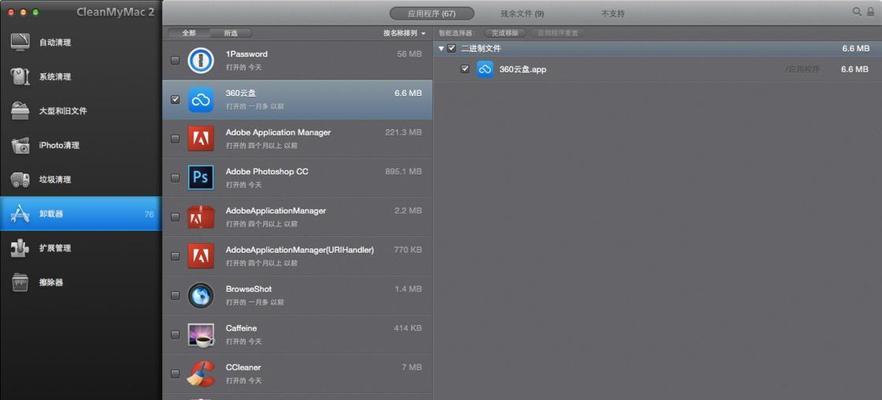Viewport: 882px width, 400px height.
Task: Click the 1Password app icon
Action: [x=201, y=60]
